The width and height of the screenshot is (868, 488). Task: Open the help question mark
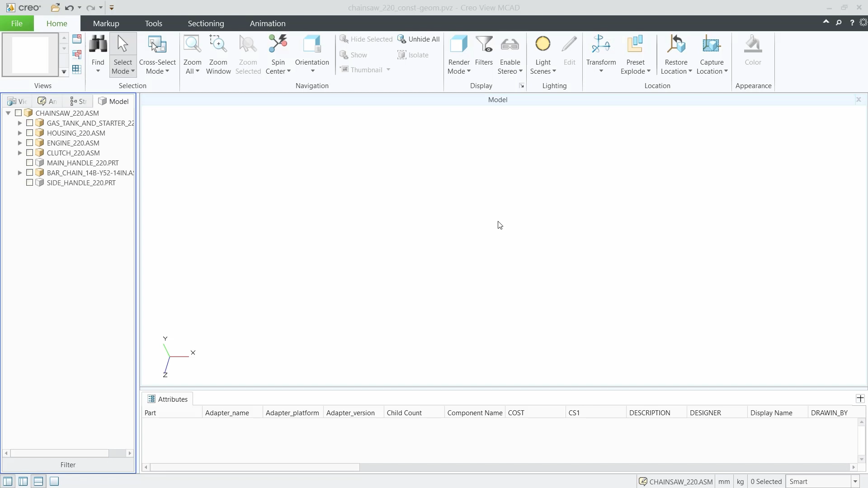click(852, 23)
